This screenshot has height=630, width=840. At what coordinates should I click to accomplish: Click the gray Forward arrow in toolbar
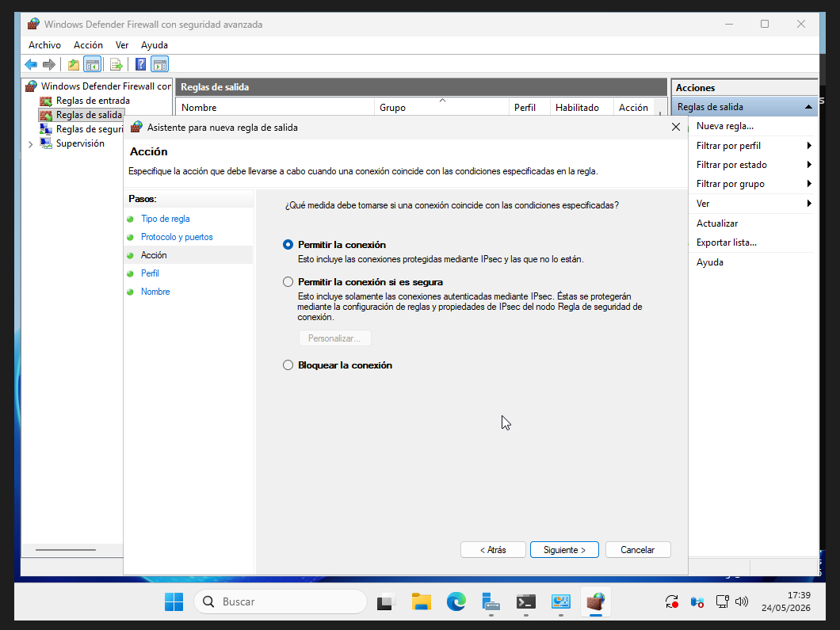49,65
